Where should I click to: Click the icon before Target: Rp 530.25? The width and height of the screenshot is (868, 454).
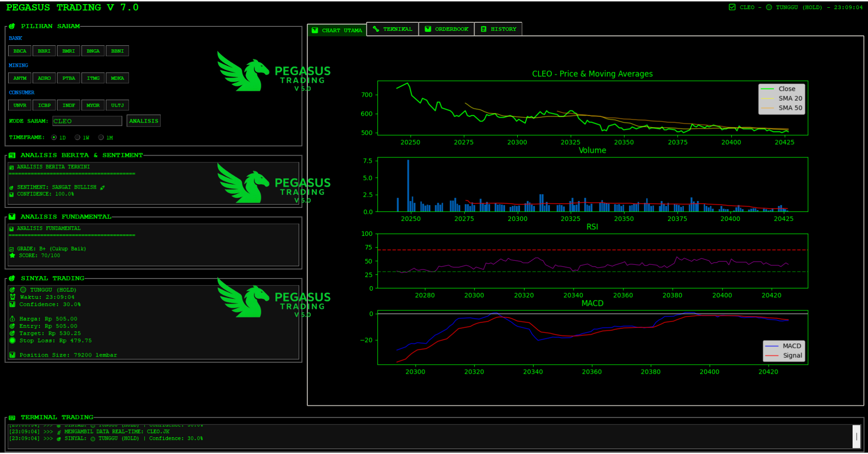point(12,333)
